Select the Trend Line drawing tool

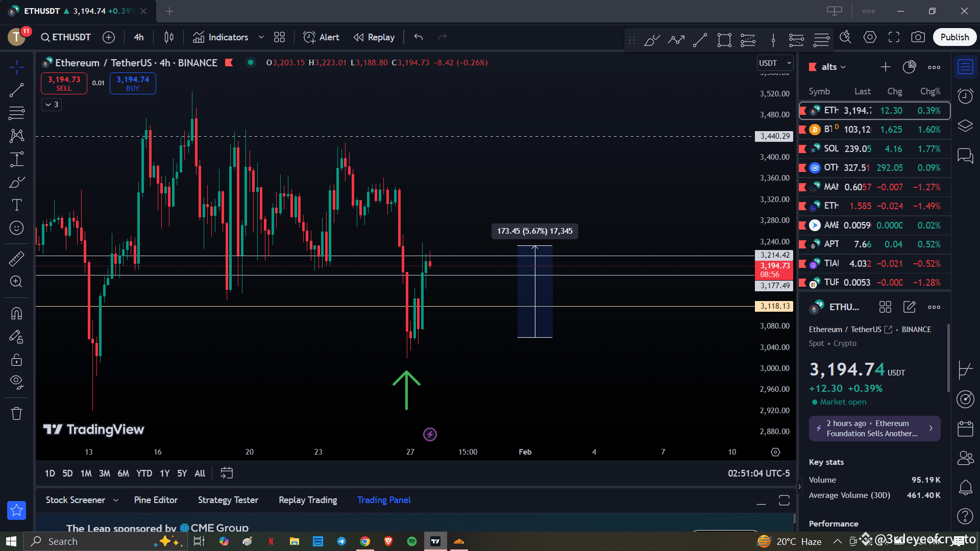17,89
